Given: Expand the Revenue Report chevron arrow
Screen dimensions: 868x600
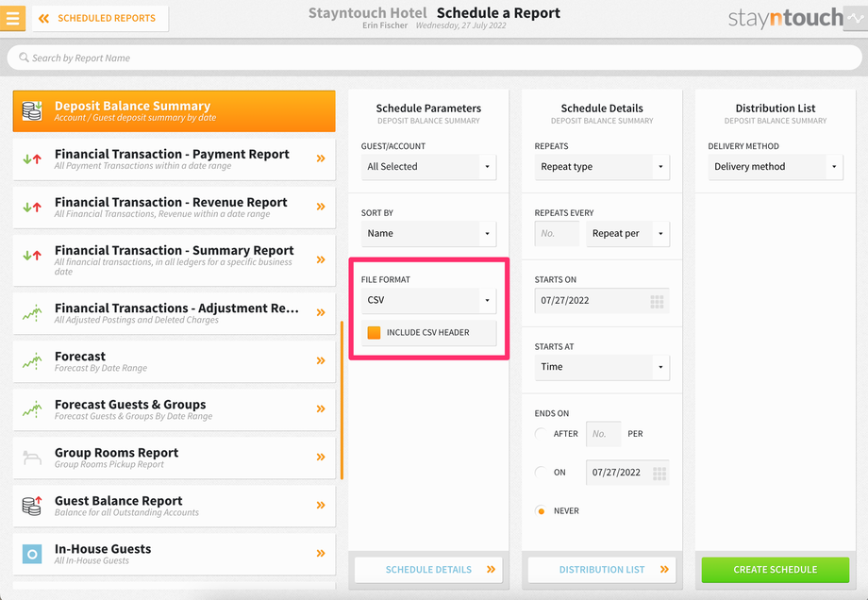Looking at the screenshot, I should click(x=321, y=207).
